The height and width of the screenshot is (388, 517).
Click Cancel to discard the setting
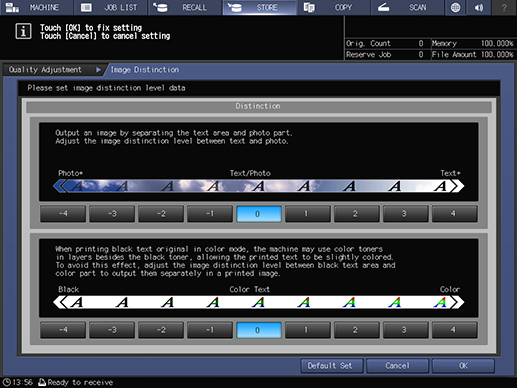coord(397,366)
